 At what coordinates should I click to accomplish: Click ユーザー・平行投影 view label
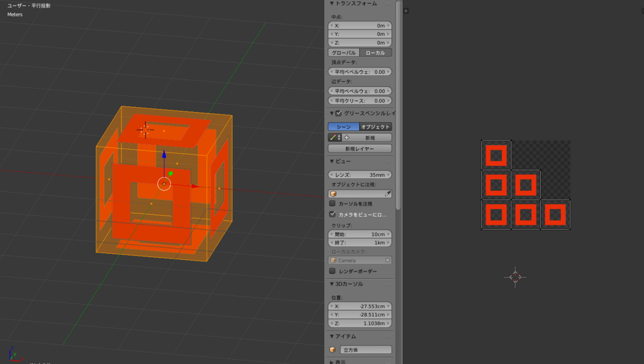pyautogui.click(x=29, y=6)
